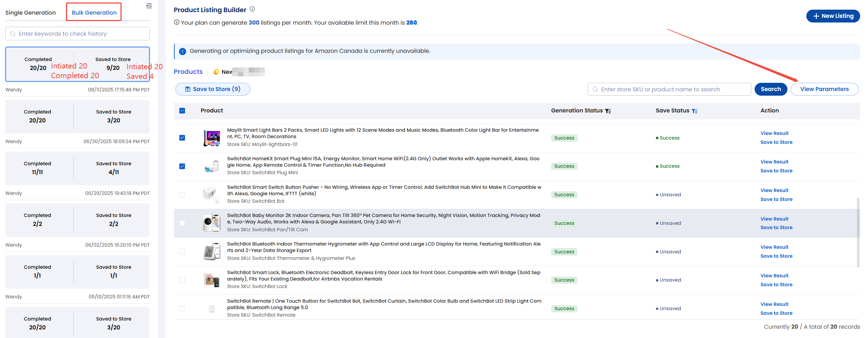Check the SwitchBot Smart Lock row

click(x=182, y=280)
